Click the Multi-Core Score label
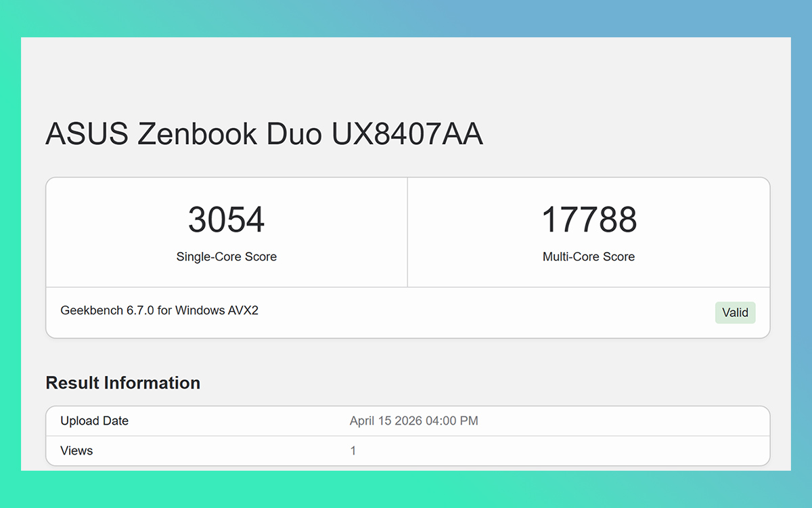The image size is (812, 508). (x=588, y=257)
